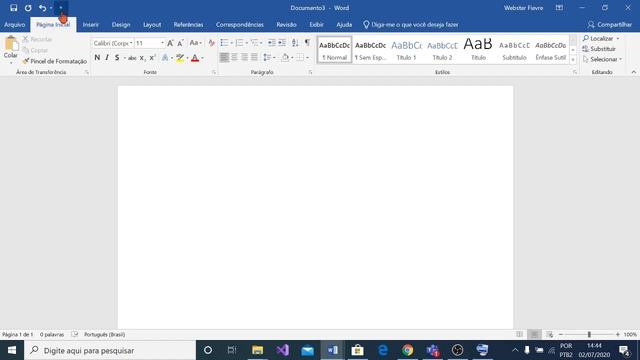The image size is (640, 360).
Task: Open the Correspondências tab
Action: click(240, 24)
